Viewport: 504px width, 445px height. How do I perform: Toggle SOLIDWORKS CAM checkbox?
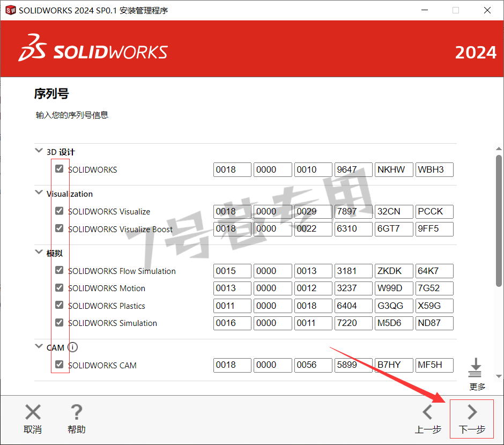(x=59, y=365)
